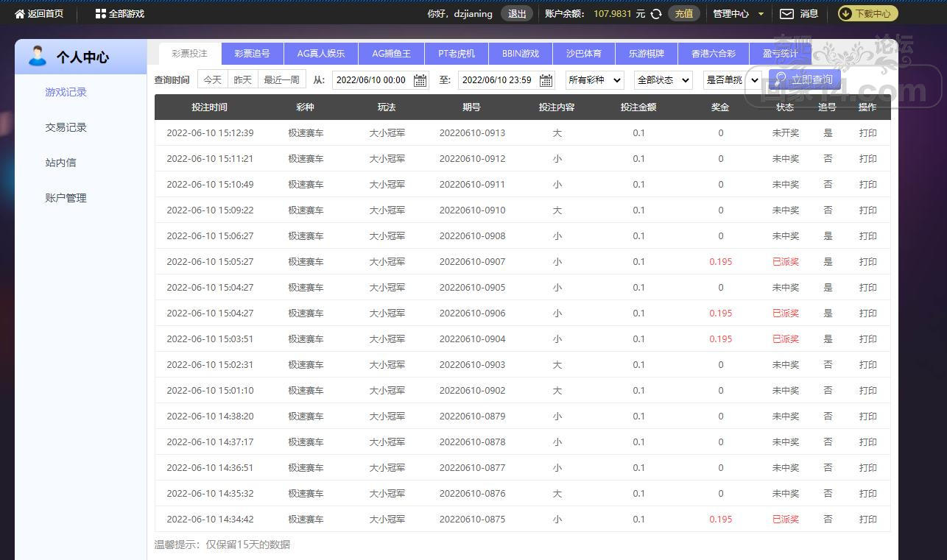
Task: Switch to the 彩票投注 tab
Action: click(190, 54)
